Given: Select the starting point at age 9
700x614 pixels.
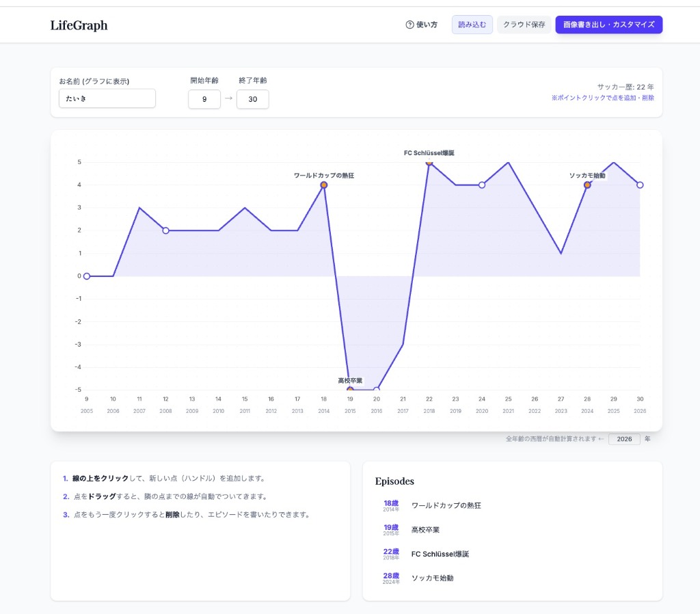Looking at the screenshot, I should tap(86, 276).
